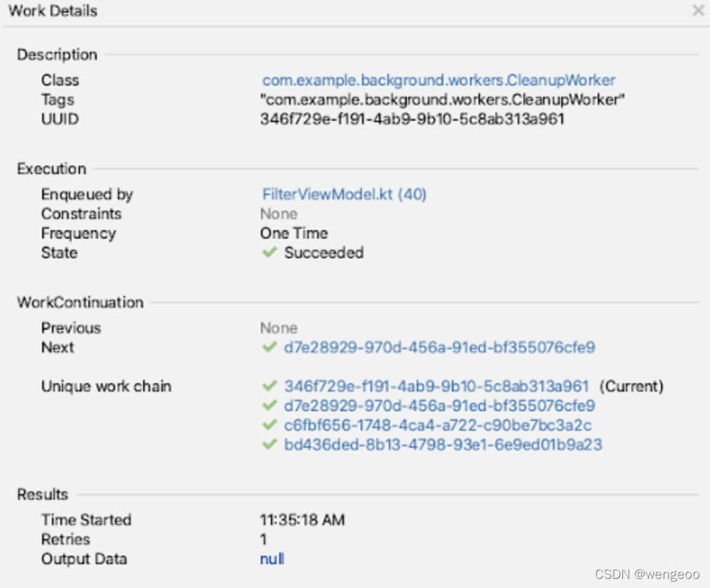The image size is (710, 588).
Task: Click the Description section divider
Action: (x=57, y=55)
